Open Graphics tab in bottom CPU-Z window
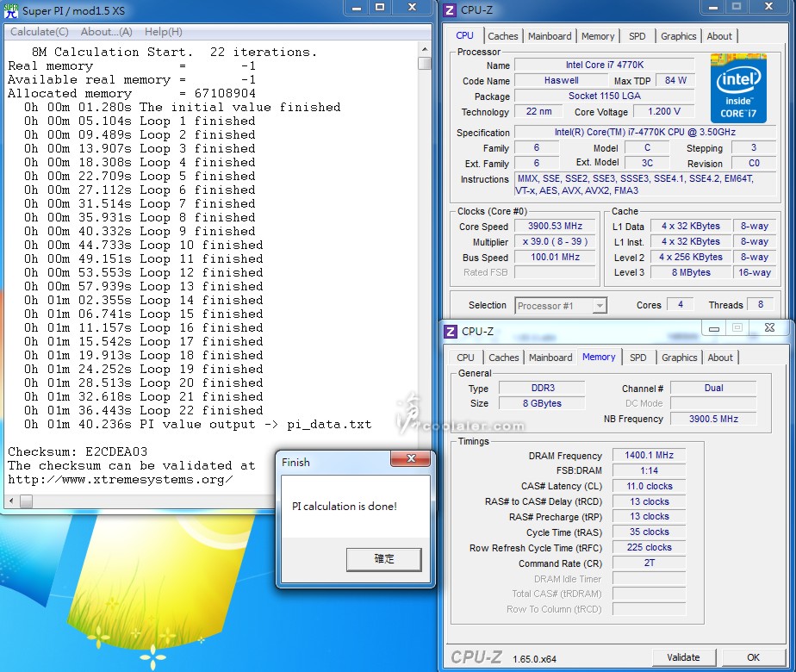Viewport: 796px width, 672px height. pos(679,358)
